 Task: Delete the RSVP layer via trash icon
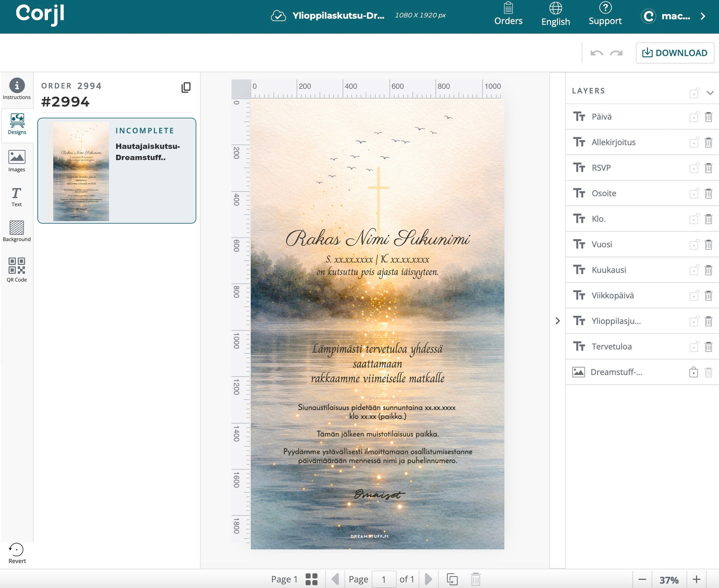point(708,168)
